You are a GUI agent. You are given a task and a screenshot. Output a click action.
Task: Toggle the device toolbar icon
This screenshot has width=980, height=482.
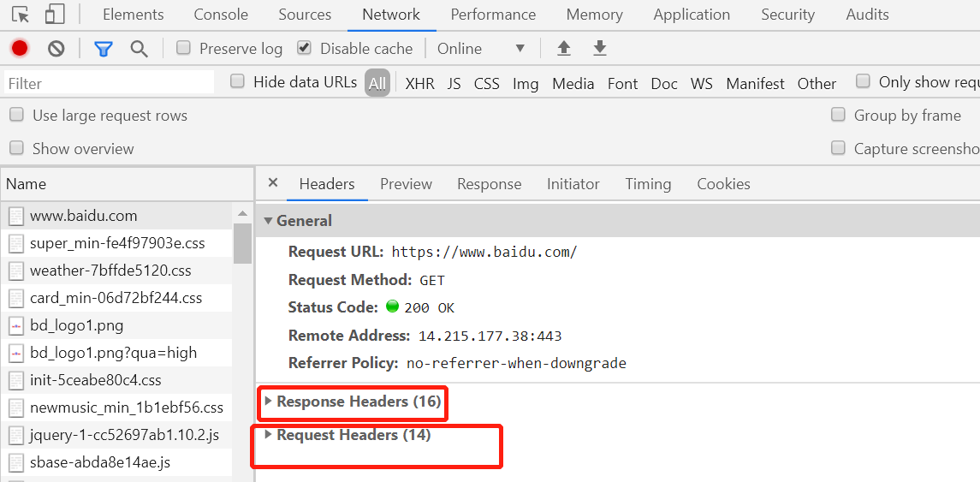point(55,15)
